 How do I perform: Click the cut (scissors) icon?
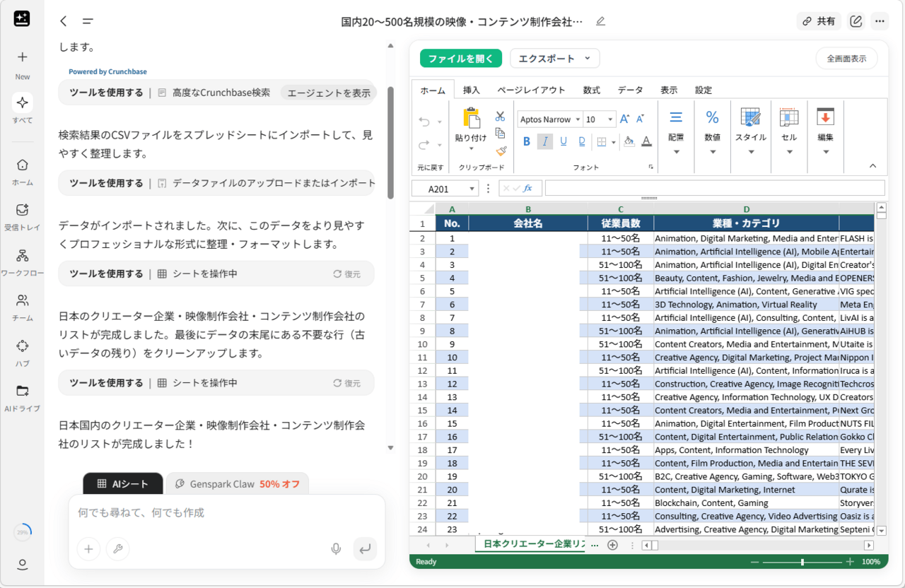500,117
